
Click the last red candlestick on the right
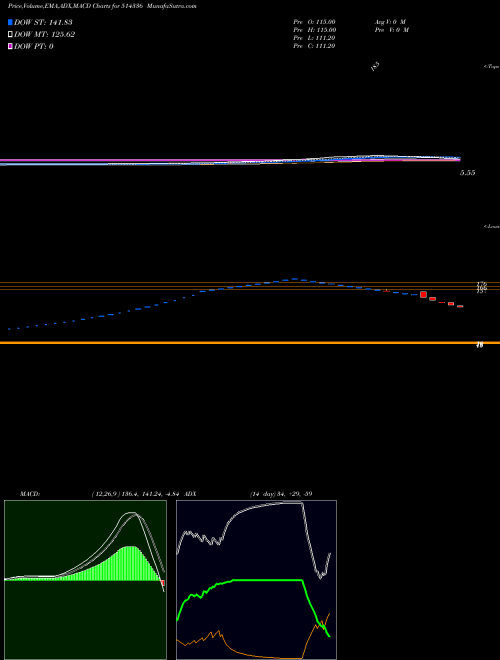click(x=460, y=306)
